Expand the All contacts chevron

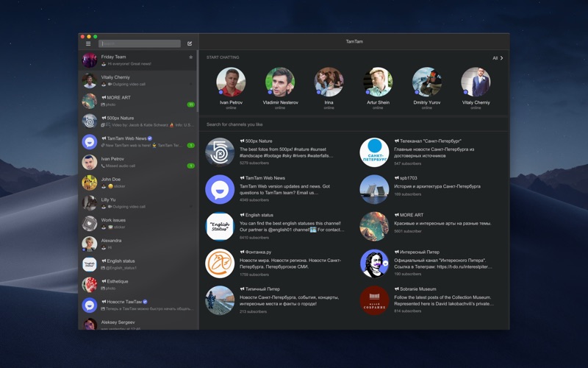click(501, 57)
